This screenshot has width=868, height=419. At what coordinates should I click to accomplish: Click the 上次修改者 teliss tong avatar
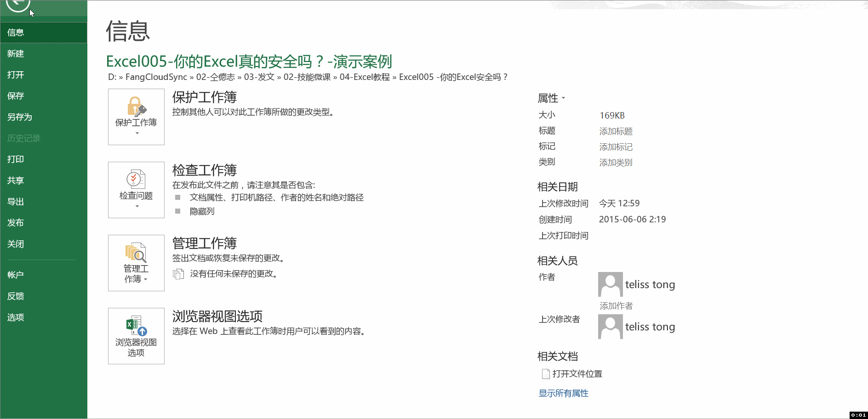click(x=610, y=326)
